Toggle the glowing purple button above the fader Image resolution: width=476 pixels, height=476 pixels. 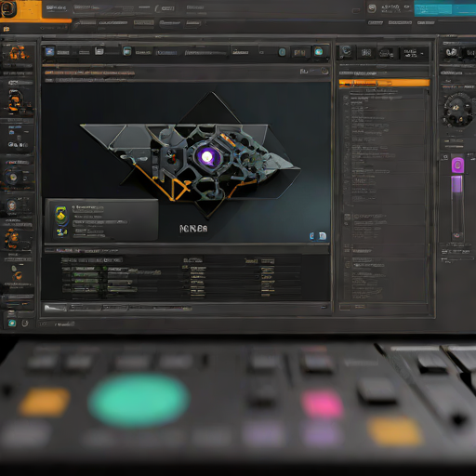(x=457, y=165)
